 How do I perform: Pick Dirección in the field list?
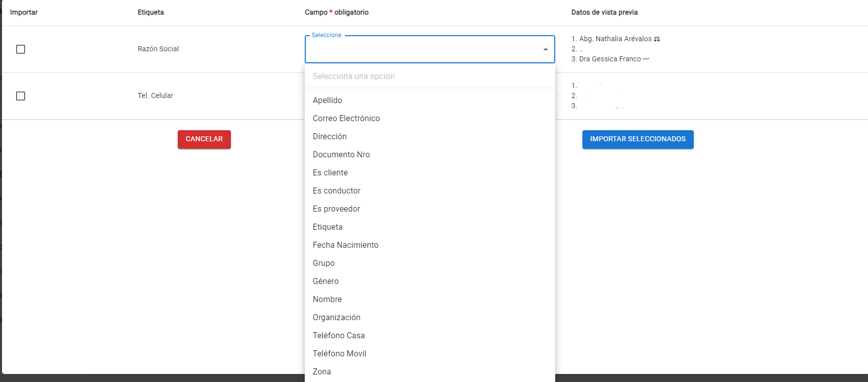point(430,137)
